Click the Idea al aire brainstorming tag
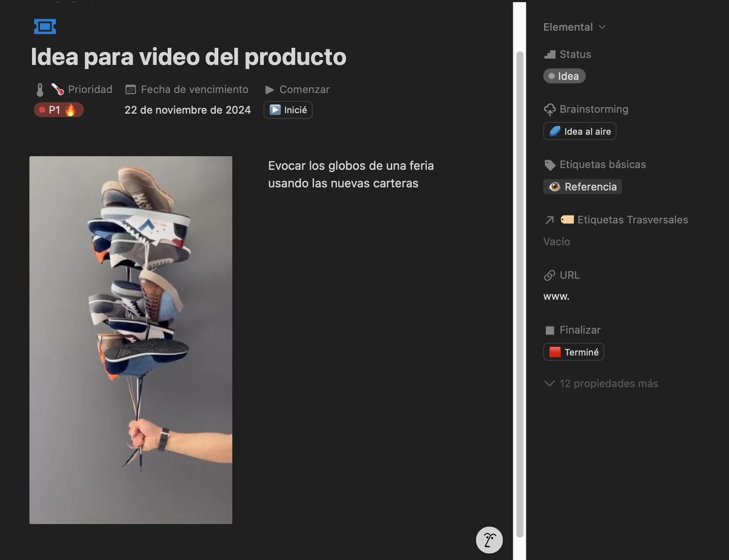 click(x=580, y=131)
